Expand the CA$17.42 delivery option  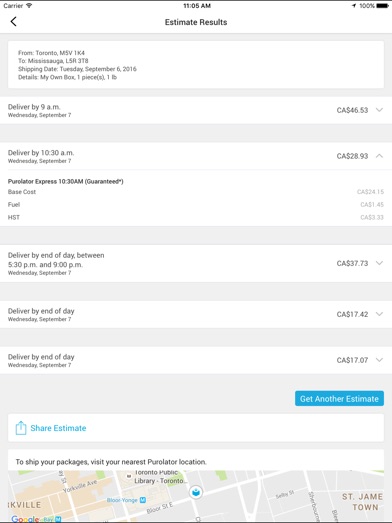point(379,314)
